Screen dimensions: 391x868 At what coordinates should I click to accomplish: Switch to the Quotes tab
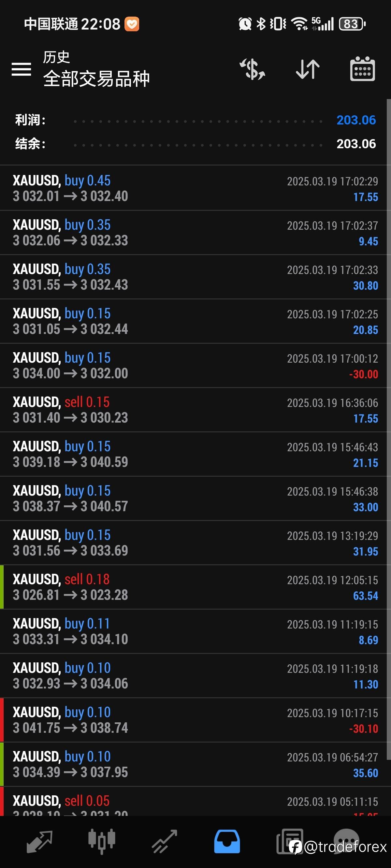(x=39, y=842)
